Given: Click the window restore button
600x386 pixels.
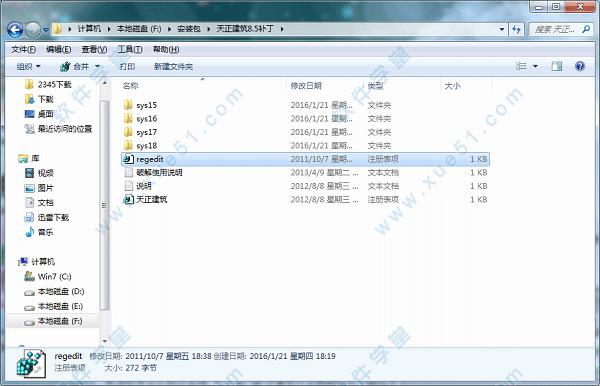Looking at the screenshot, I should [x=556, y=6].
